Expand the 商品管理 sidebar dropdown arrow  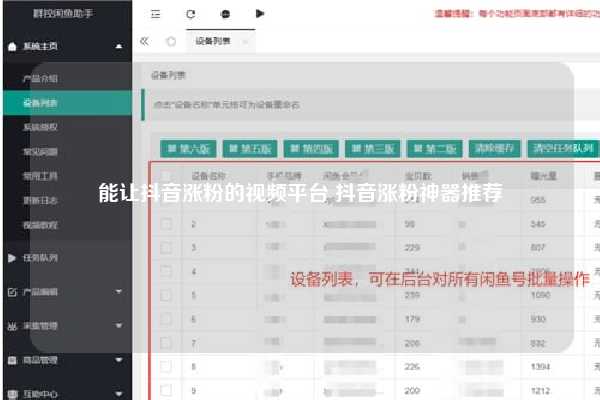(x=119, y=360)
